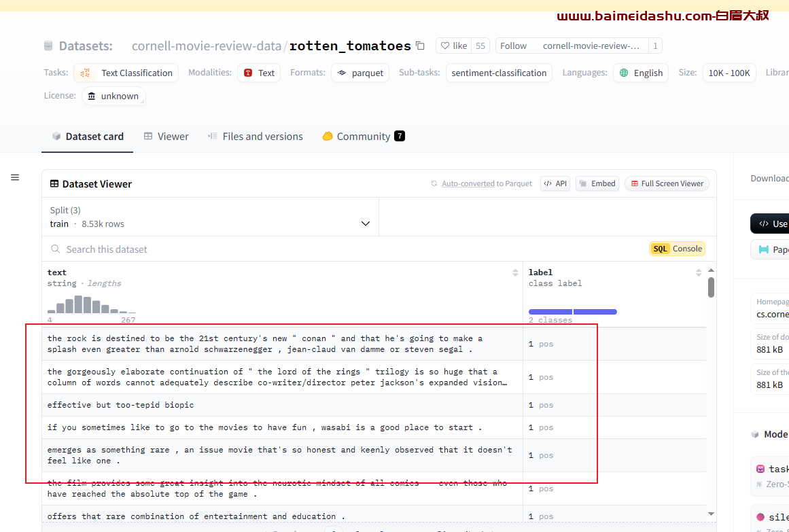Click the text lengths histogram
This screenshot has width=789, height=532.
[x=92, y=304]
